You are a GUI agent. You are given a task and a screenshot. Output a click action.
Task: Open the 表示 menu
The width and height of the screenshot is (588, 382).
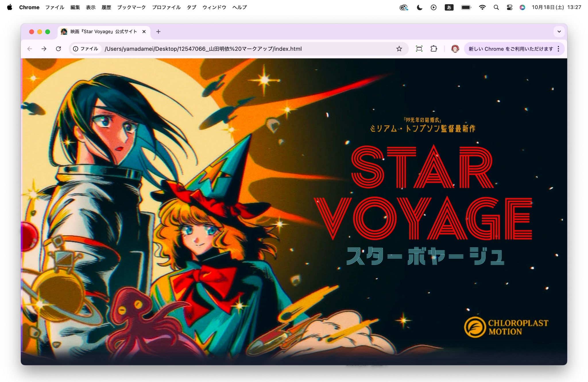click(91, 7)
